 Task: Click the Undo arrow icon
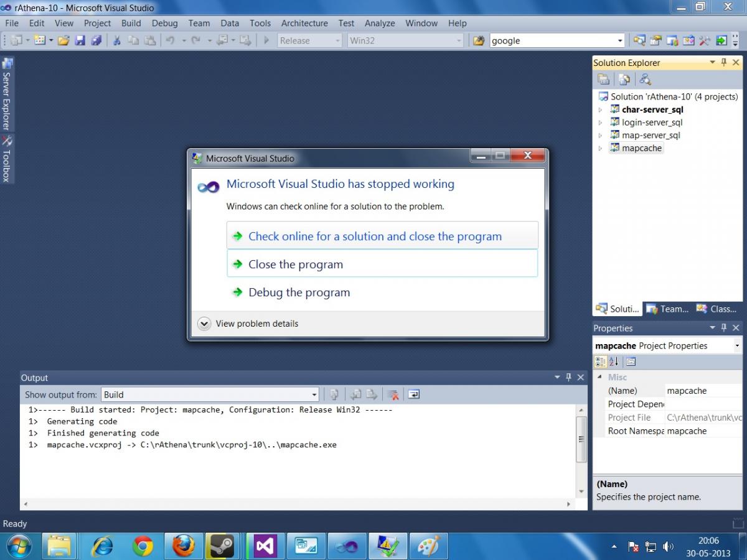170,40
